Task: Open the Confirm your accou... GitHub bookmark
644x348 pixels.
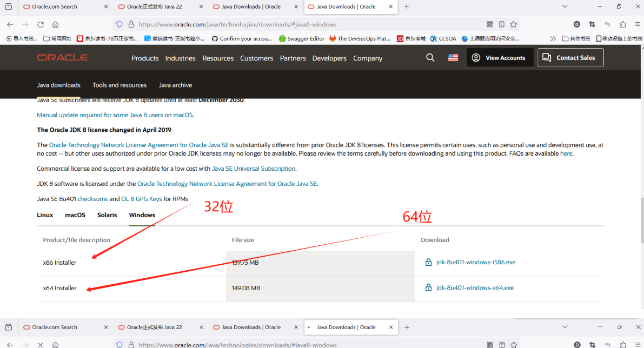Action: coord(242,38)
